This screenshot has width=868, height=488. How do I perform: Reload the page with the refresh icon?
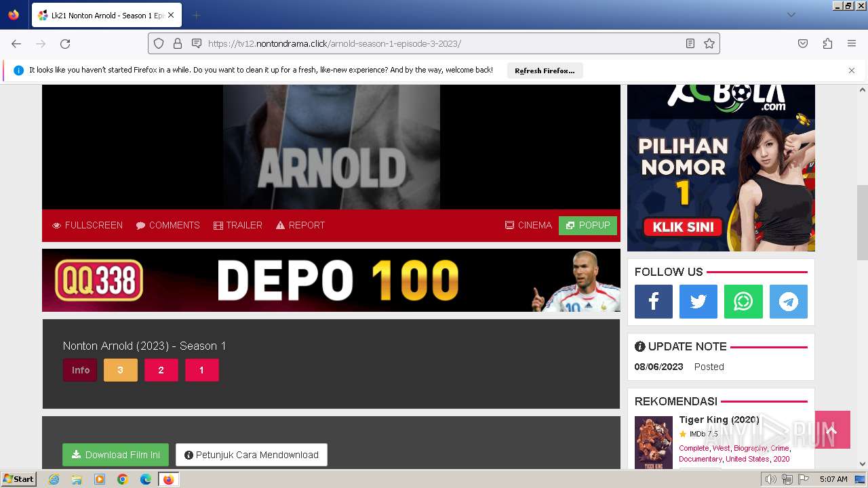coord(65,43)
